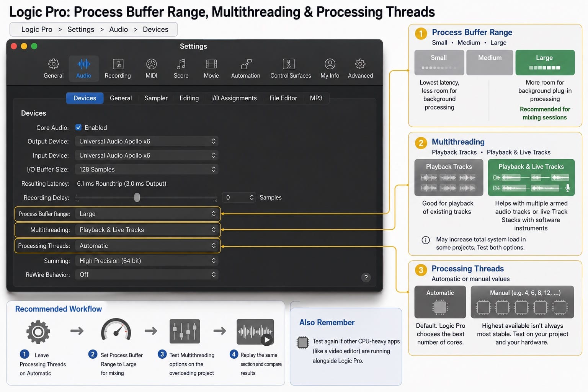Screen dimensions: 588x392
Task: Open the MIDI settings icon
Action: [152, 64]
